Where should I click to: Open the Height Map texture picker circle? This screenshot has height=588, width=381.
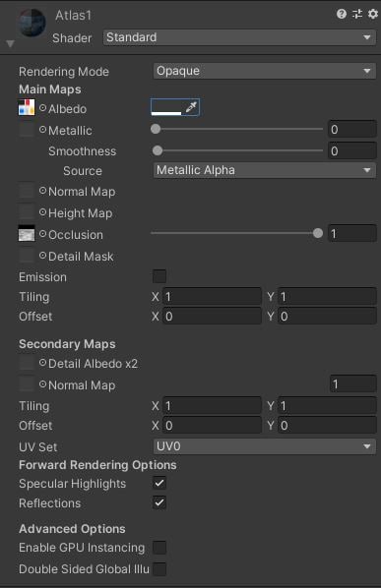click(42, 212)
